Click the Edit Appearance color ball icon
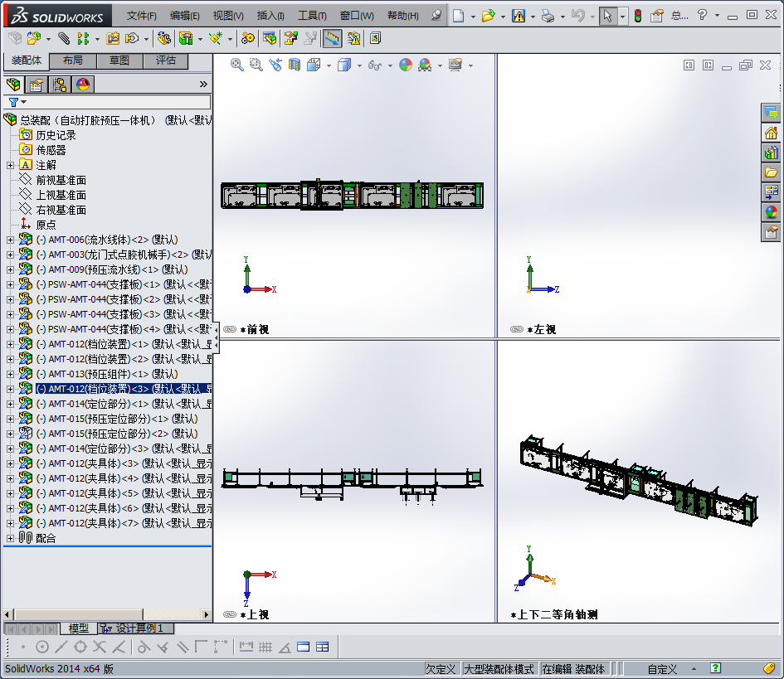The width and height of the screenshot is (784, 679). pyautogui.click(x=406, y=65)
